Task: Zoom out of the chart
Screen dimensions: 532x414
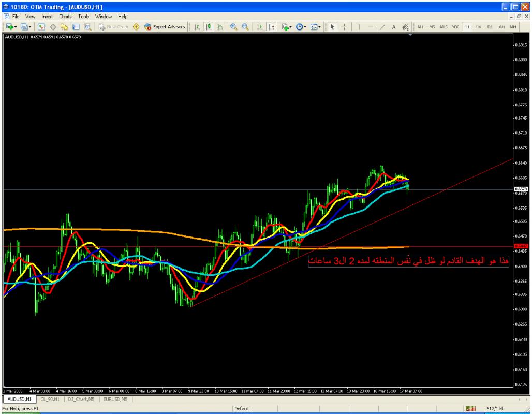Action: coord(245,27)
